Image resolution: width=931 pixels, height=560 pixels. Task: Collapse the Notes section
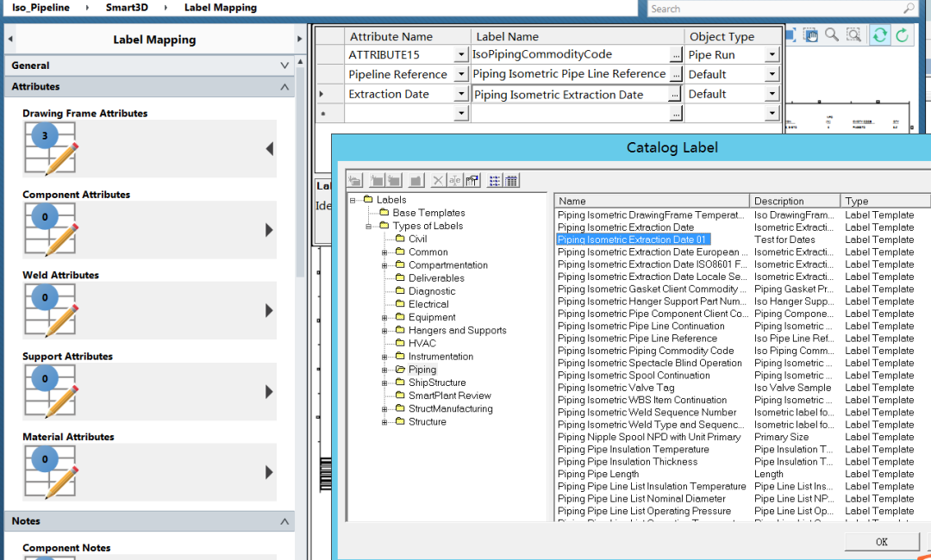(x=284, y=521)
